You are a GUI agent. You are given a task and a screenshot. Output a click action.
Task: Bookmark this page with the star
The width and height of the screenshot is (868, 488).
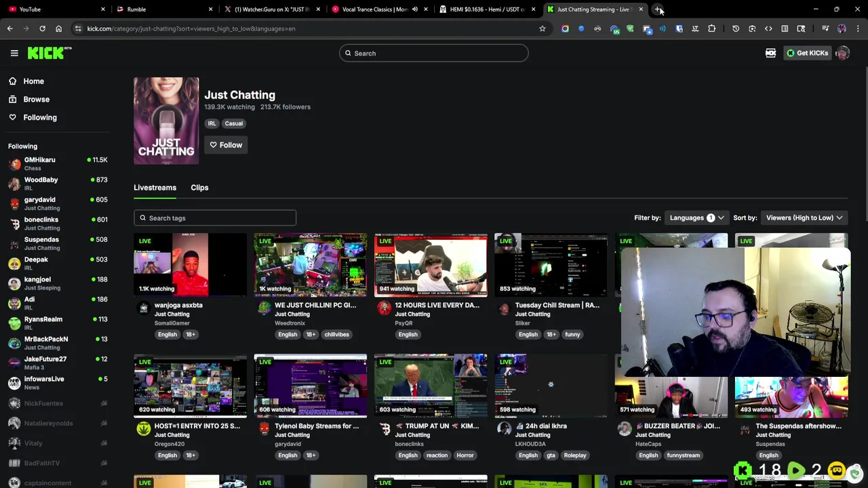point(542,28)
